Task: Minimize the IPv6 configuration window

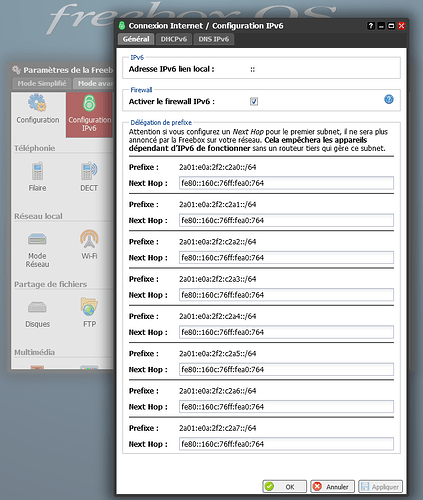Action: 381,26
